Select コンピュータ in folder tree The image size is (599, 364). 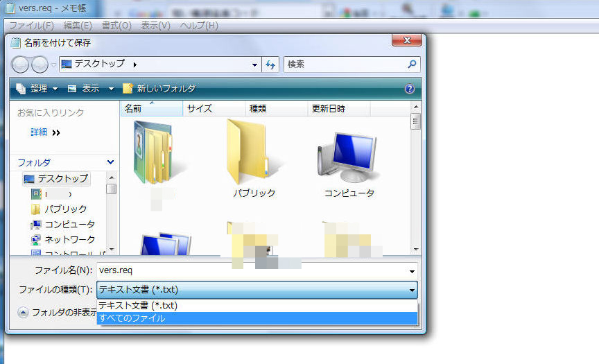[62, 224]
